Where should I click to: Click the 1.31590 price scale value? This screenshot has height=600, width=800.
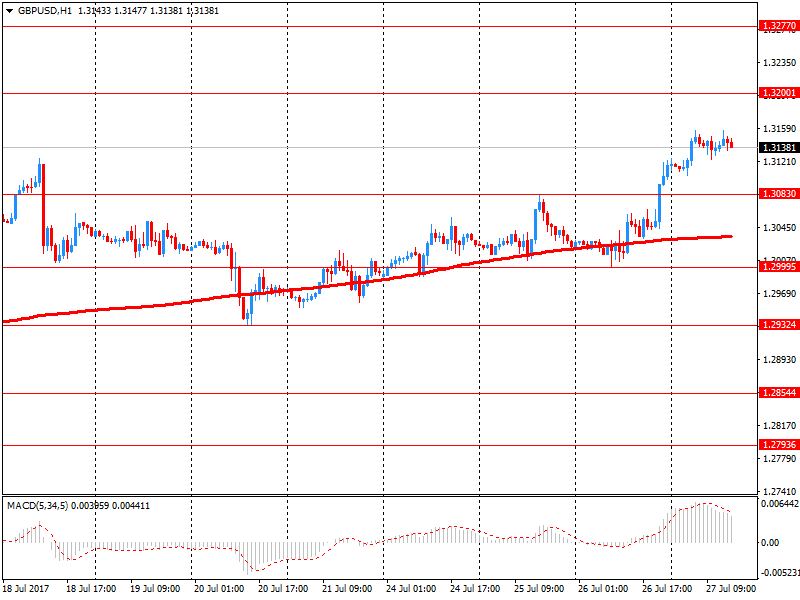[780, 129]
